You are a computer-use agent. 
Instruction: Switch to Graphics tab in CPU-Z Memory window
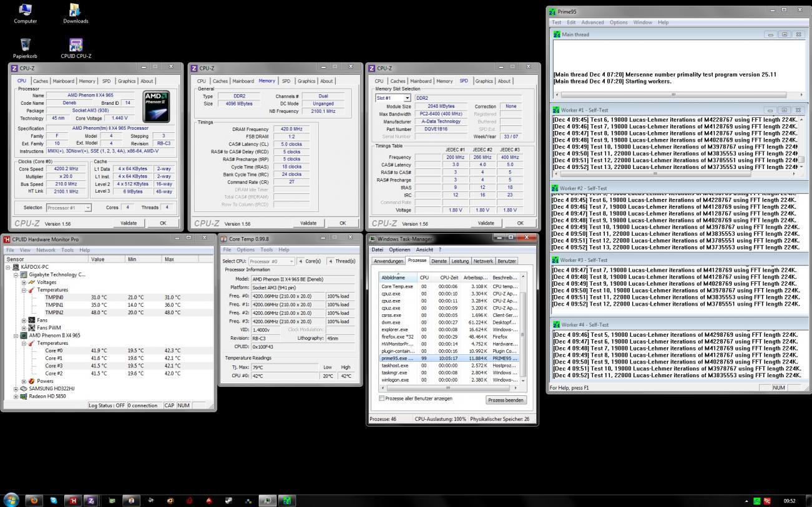[x=306, y=81]
